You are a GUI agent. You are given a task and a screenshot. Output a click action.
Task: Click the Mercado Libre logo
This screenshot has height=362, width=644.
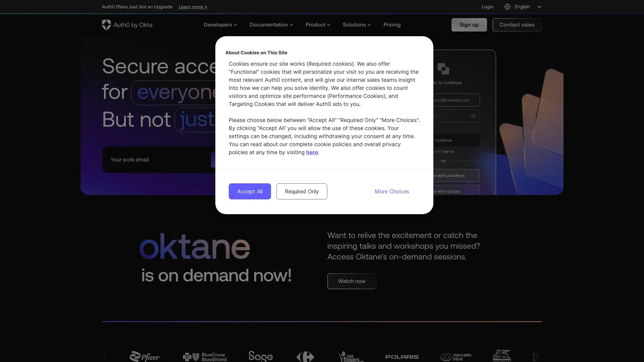coord(456,357)
